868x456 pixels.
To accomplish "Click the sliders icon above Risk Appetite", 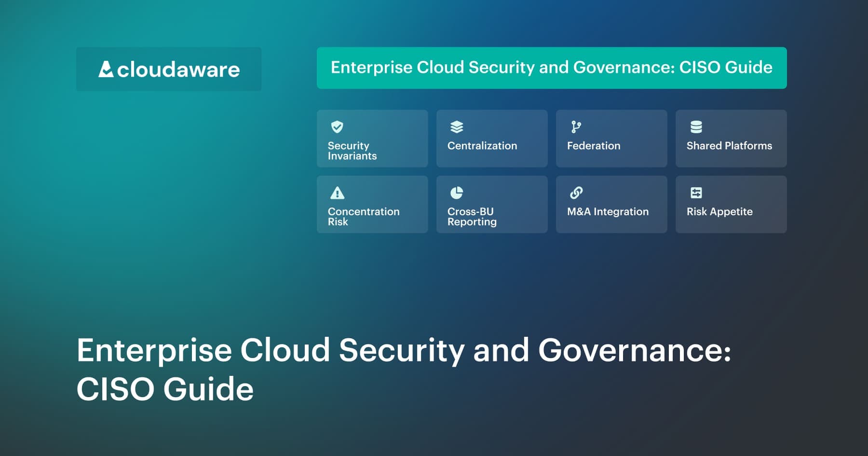I will point(696,193).
